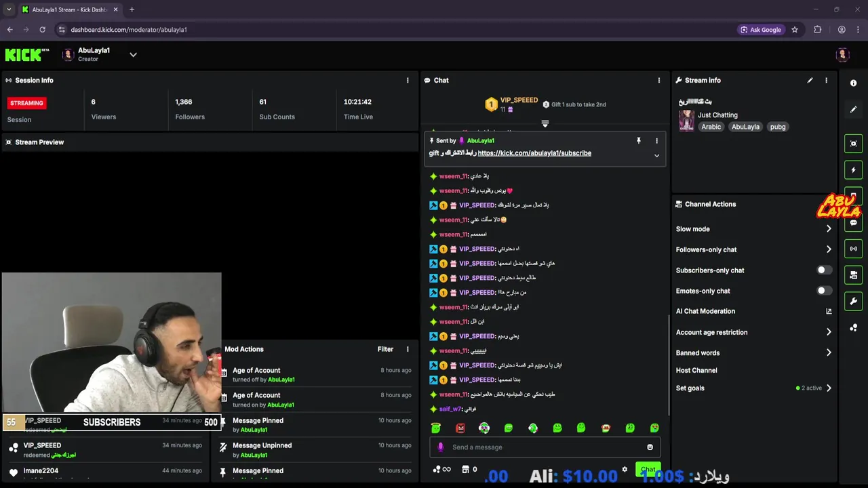The image size is (868, 488).
Task: Toggle Subscribers-only chat switch
Action: tap(823, 270)
